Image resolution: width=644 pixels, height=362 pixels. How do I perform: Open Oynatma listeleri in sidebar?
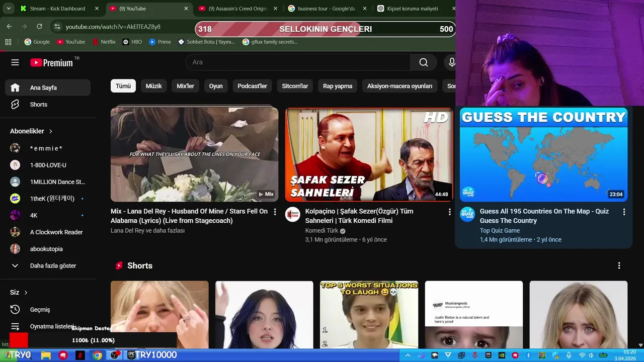tap(48, 326)
